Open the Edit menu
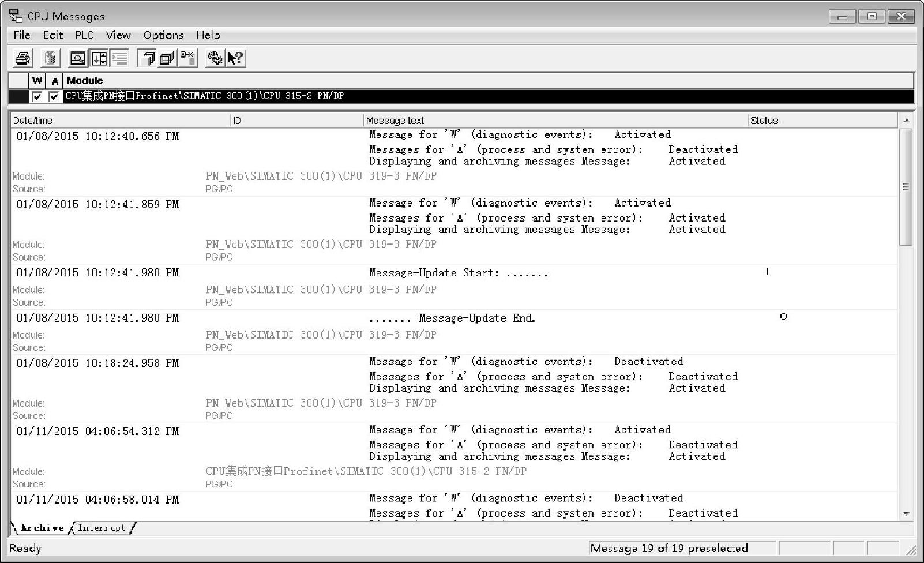924x563 pixels. pyautogui.click(x=53, y=35)
